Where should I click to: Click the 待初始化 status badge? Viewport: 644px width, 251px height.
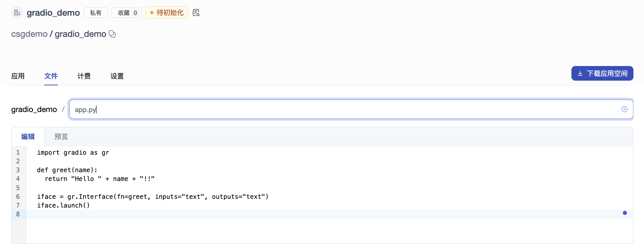pyautogui.click(x=167, y=13)
